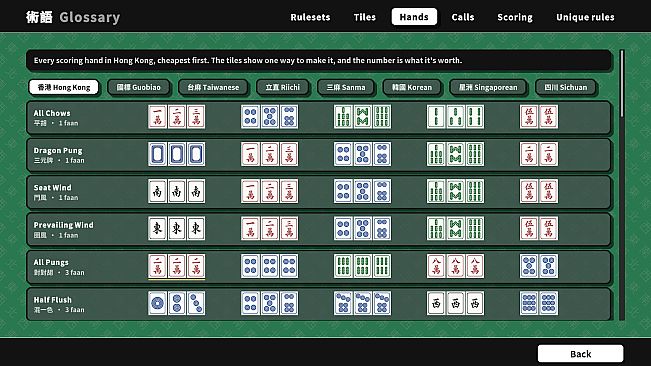Select the 3-bamboo tile in All Chows row
The width and height of the screenshot is (651, 366).
455,117
